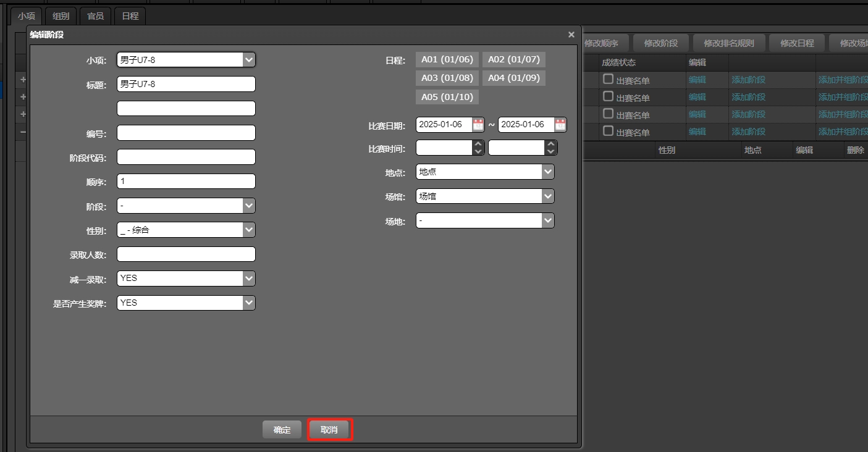Select the A03 (01/08) schedule chip

(x=447, y=78)
